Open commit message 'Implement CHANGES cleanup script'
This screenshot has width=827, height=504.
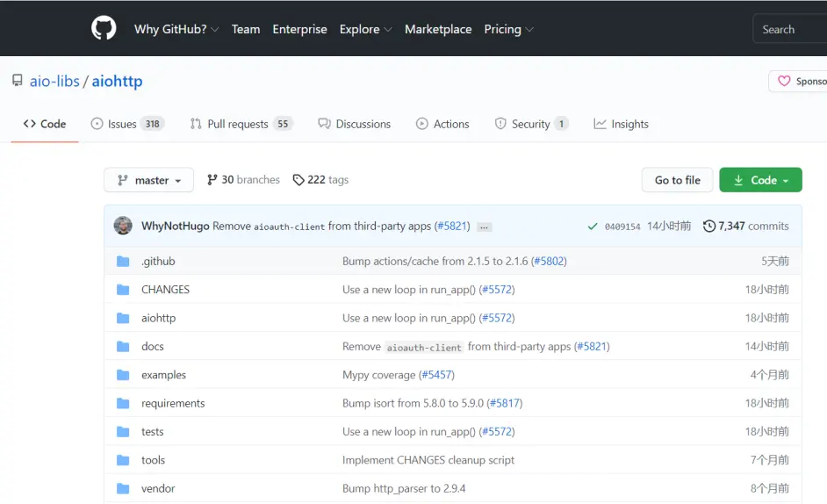(428, 461)
